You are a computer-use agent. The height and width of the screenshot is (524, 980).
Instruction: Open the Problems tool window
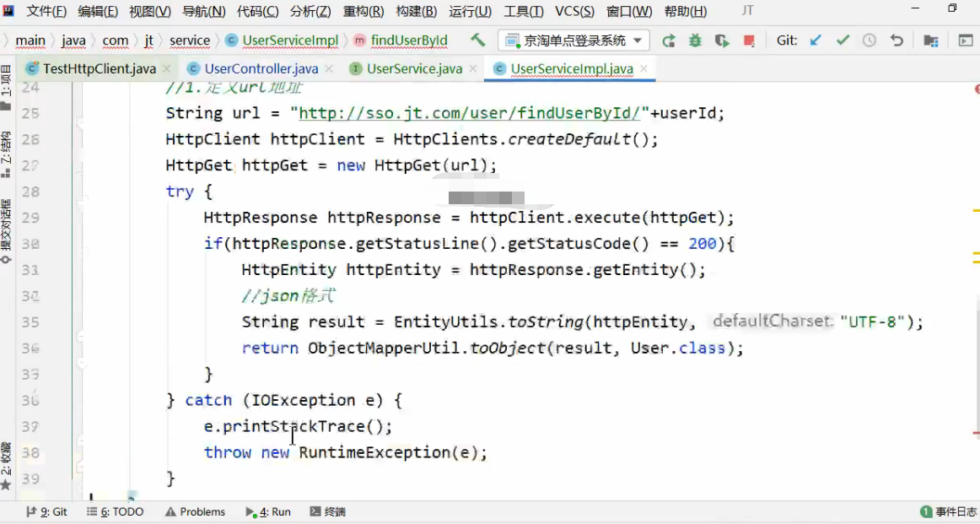(x=195, y=511)
